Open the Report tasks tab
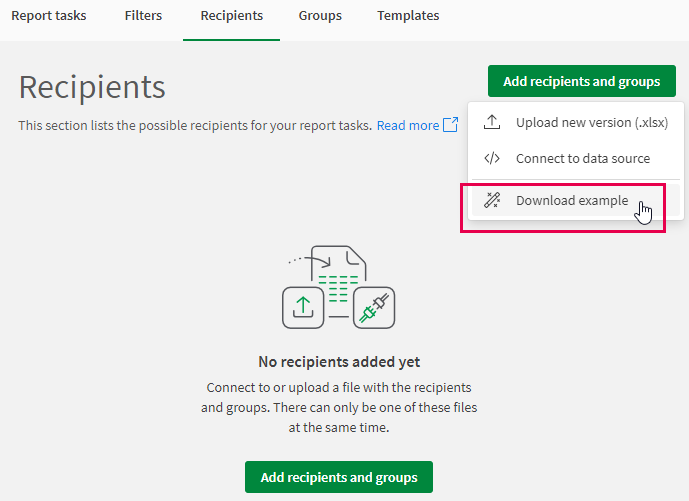 [48, 16]
